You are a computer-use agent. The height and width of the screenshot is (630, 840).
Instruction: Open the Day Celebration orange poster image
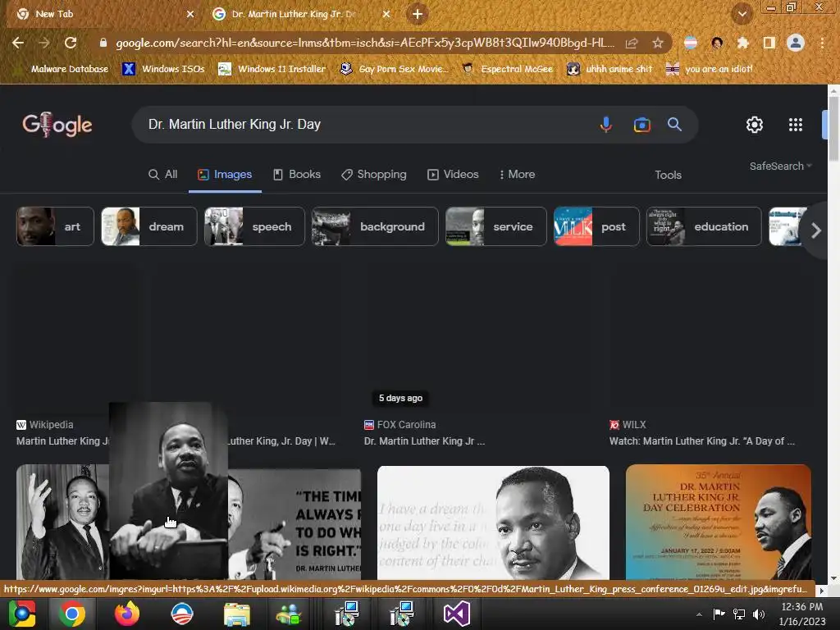(x=719, y=522)
